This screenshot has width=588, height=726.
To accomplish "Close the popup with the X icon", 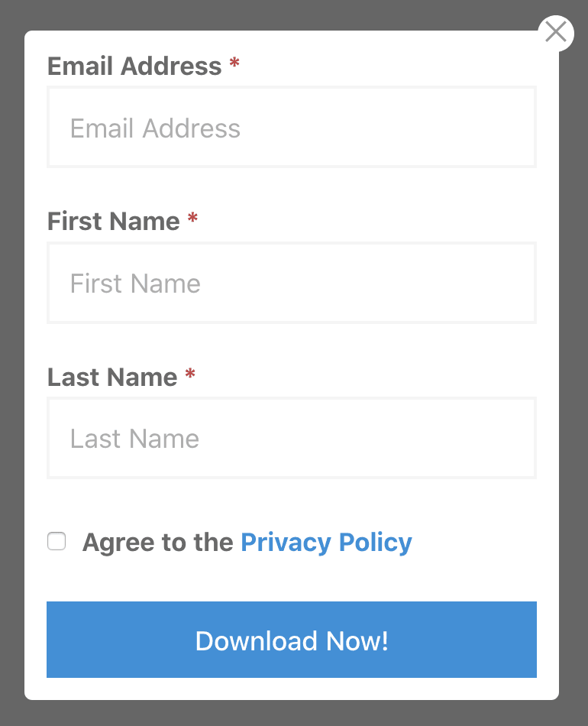I will (556, 32).
